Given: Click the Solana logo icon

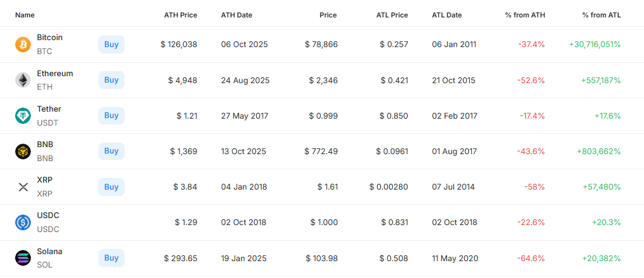Looking at the screenshot, I should coord(23,258).
